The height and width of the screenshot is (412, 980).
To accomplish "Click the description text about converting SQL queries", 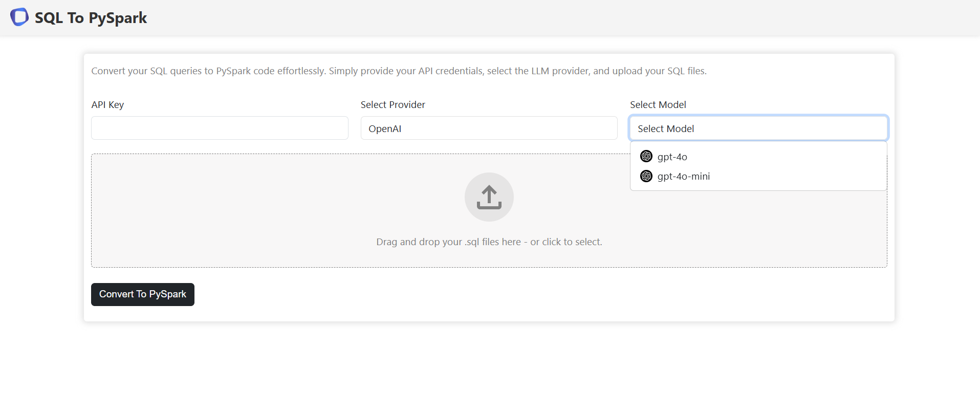I will (x=399, y=71).
